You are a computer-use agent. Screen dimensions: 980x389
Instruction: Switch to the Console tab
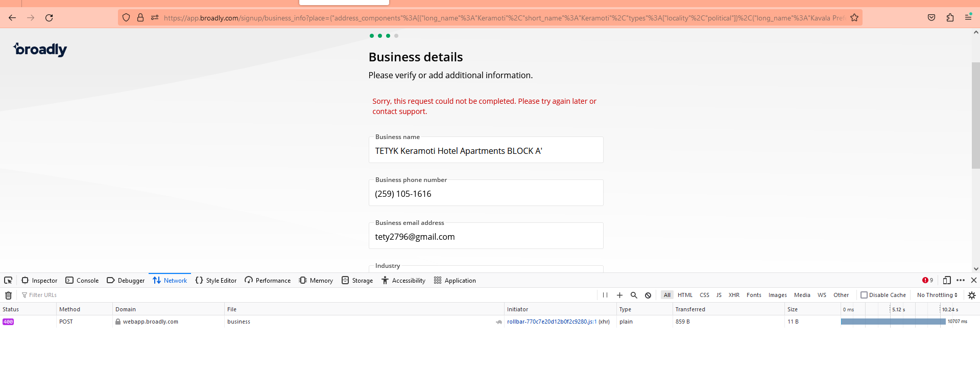(82, 280)
